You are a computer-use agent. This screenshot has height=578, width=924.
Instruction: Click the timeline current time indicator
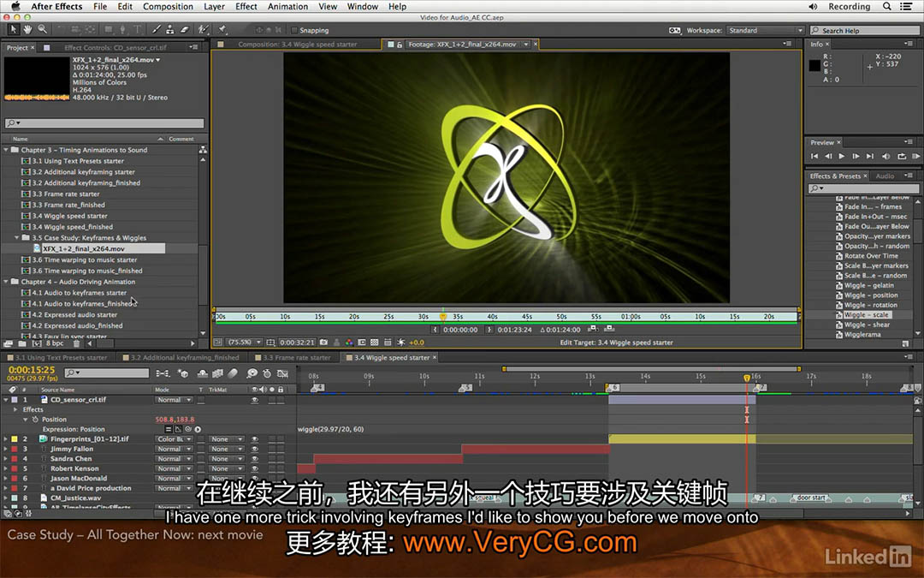click(747, 378)
